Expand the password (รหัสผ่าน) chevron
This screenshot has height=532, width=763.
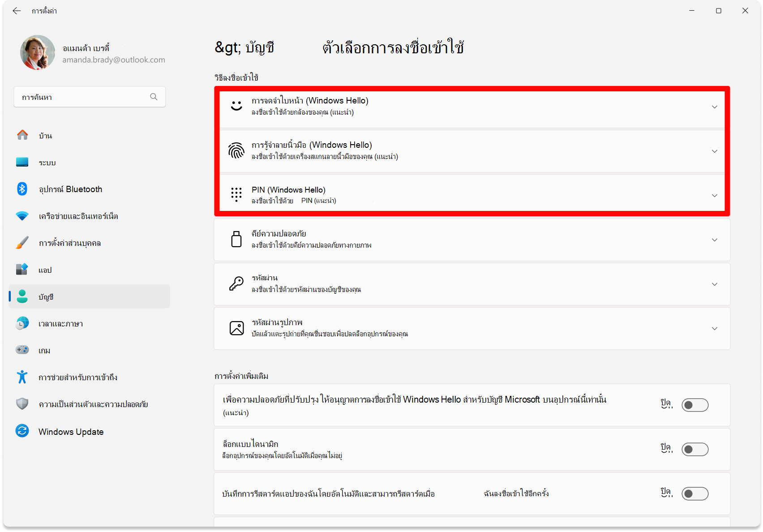point(715,284)
